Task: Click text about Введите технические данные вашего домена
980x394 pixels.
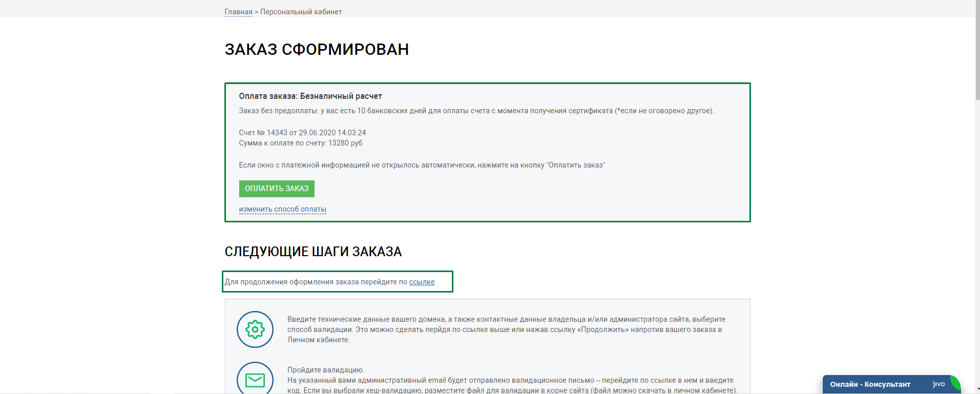Action: pos(506,329)
